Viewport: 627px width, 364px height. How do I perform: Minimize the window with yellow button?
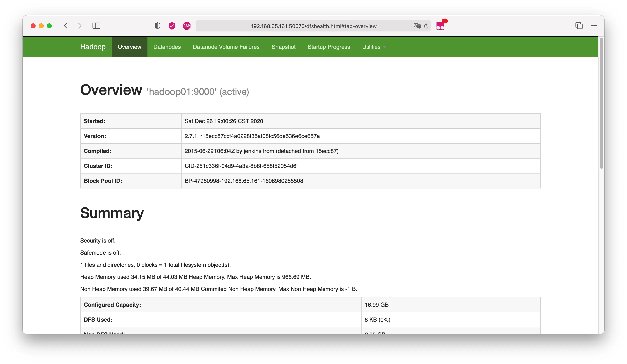click(x=41, y=26)
